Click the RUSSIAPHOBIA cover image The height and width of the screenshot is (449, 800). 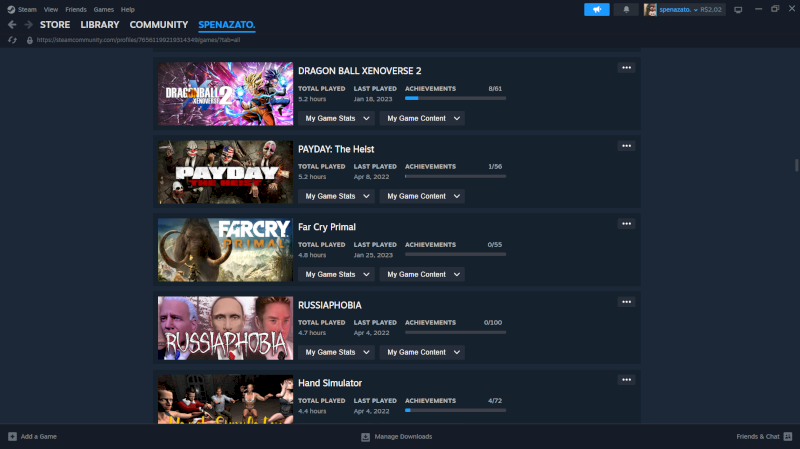226,328
